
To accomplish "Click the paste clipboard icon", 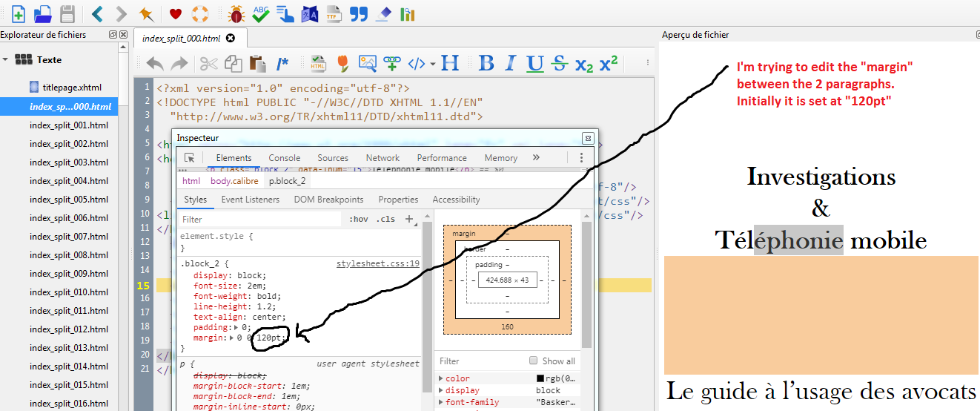I will (257, 64).
